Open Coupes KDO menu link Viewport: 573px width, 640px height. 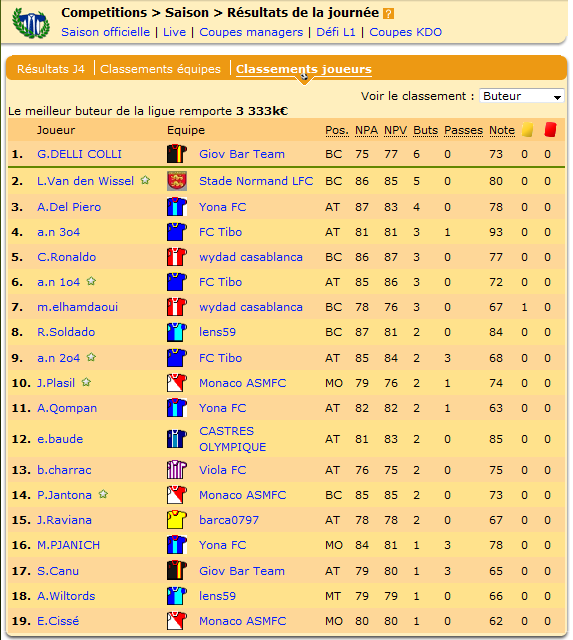[405, 32]
